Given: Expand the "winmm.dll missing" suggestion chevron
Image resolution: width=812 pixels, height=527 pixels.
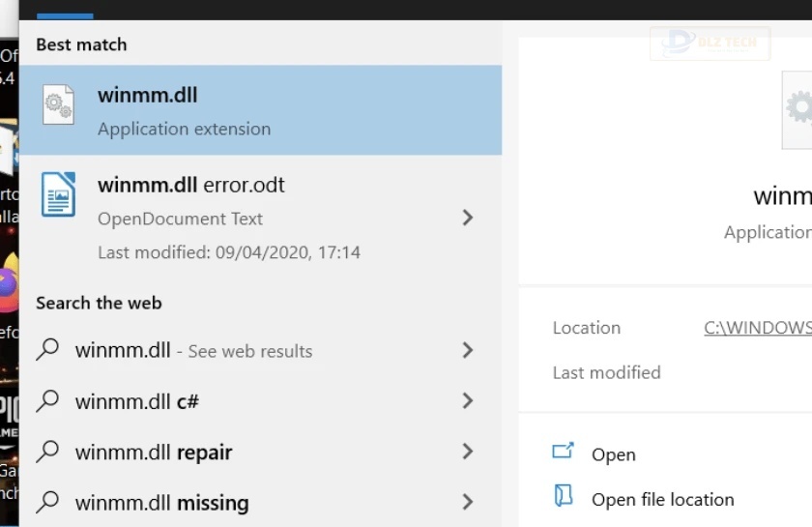Looking at the screenshot, I should click(x=468, y=502).
